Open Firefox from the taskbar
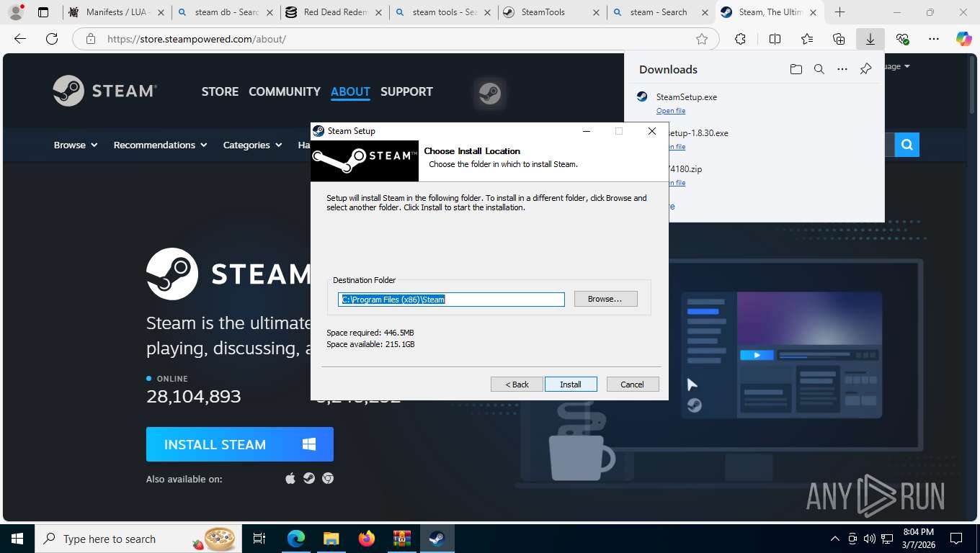Screen dimensions: 980x553 (x=367, y=539)
